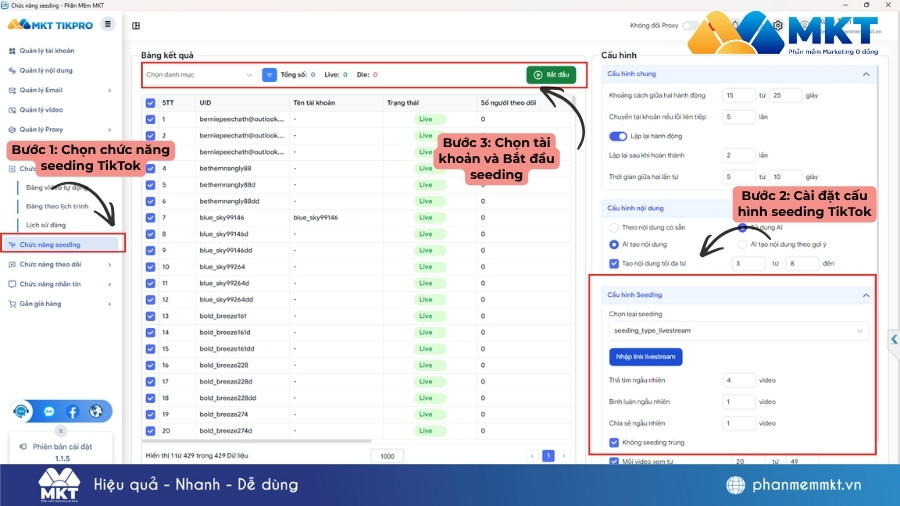Click the horizontal scrollbar under the table
Viewport: 900px width, 506px height.
[257, 441]
